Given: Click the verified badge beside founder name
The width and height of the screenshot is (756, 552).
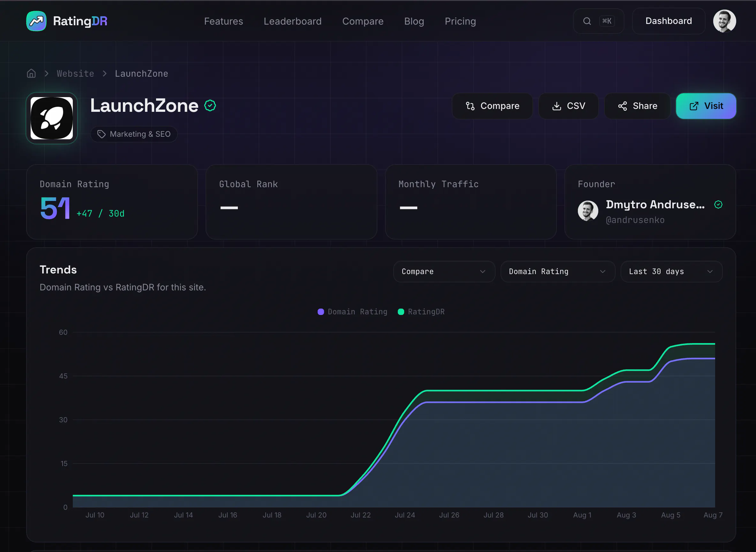Looking at the screenshot, I should click(x=718, y=204).
